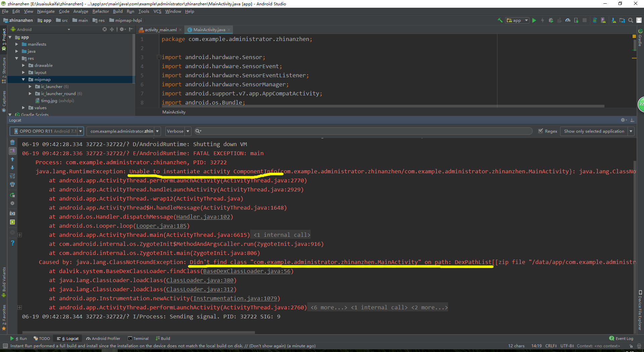The height and width of the screenshot is (352, 644).
Task: Expand the drawable folder in project tree
Action: click(x=23, y=65)
